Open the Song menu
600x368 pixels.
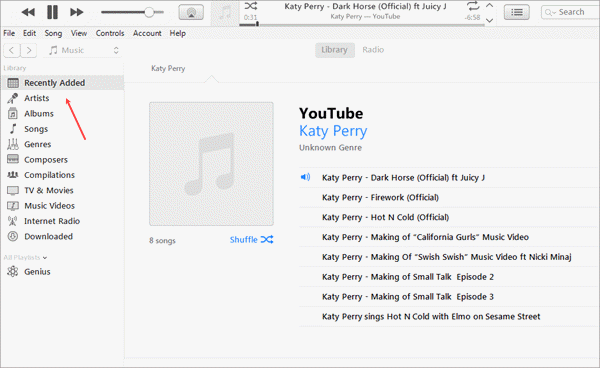point(53,33)
